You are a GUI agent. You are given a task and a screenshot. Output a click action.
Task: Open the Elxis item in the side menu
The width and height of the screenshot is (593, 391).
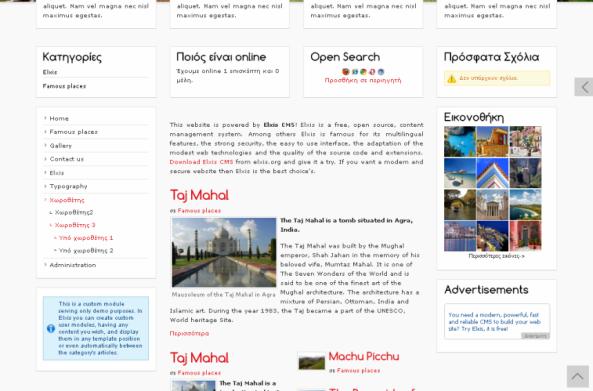[57, 173]
